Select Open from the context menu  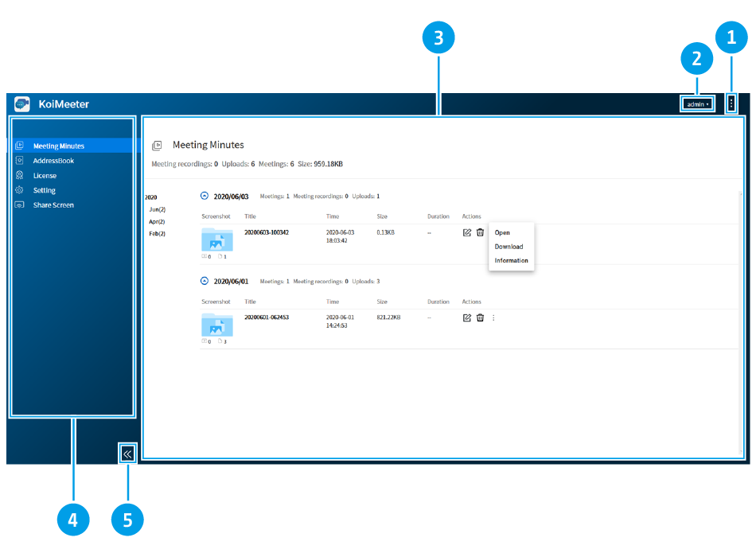point(502,233)
